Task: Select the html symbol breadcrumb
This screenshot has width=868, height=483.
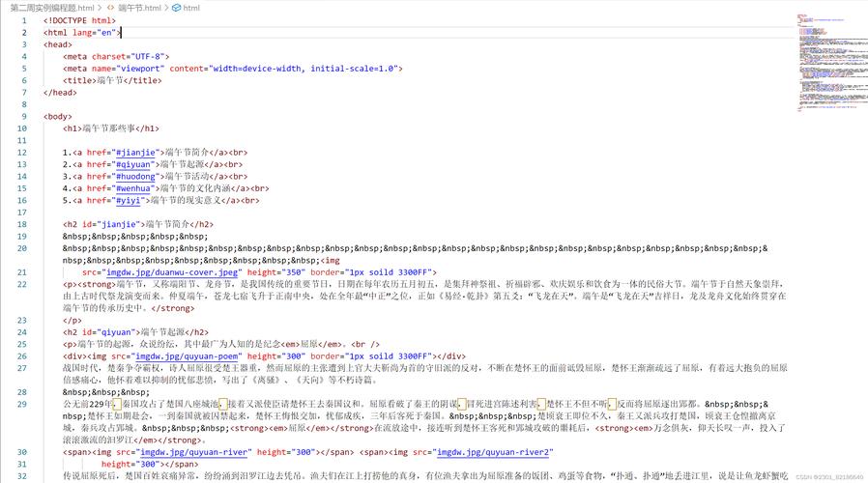Action: coord(190,8)
